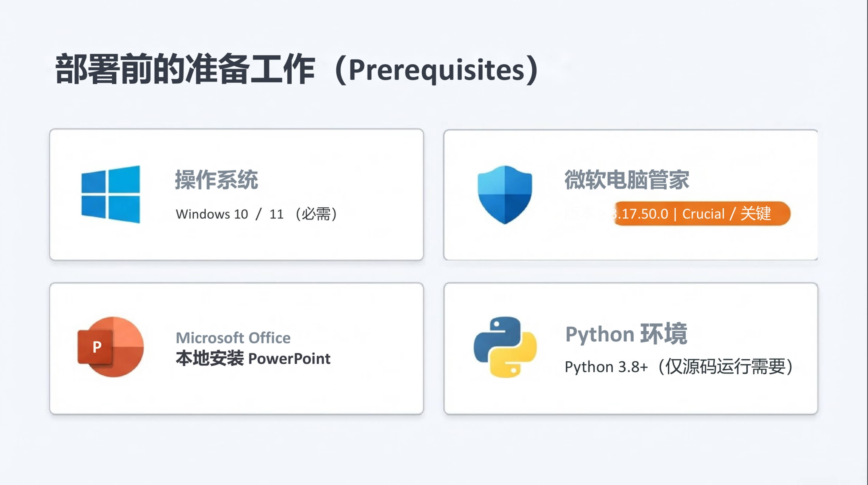Click the Windows 10 text
The image size is (868, 485).
(212, 214)
